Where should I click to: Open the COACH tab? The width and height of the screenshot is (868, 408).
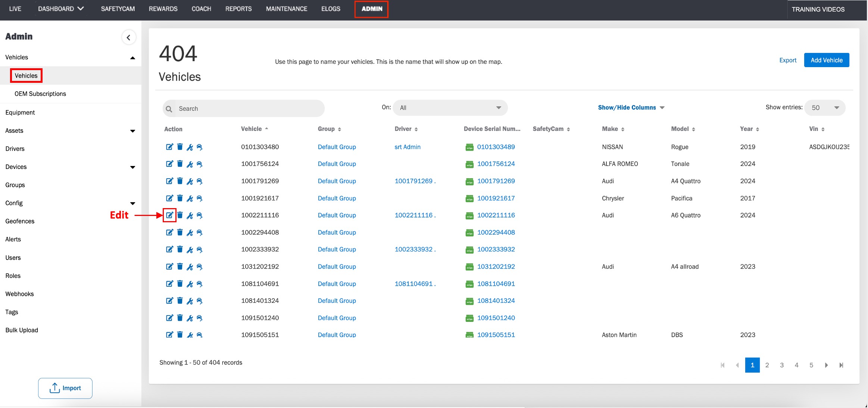(201, 9)
